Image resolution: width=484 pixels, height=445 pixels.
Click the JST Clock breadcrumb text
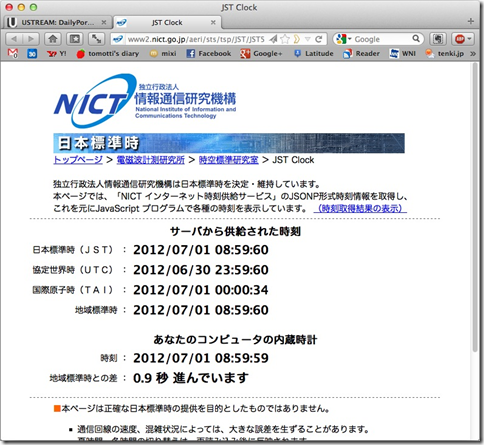pos(293,160)
